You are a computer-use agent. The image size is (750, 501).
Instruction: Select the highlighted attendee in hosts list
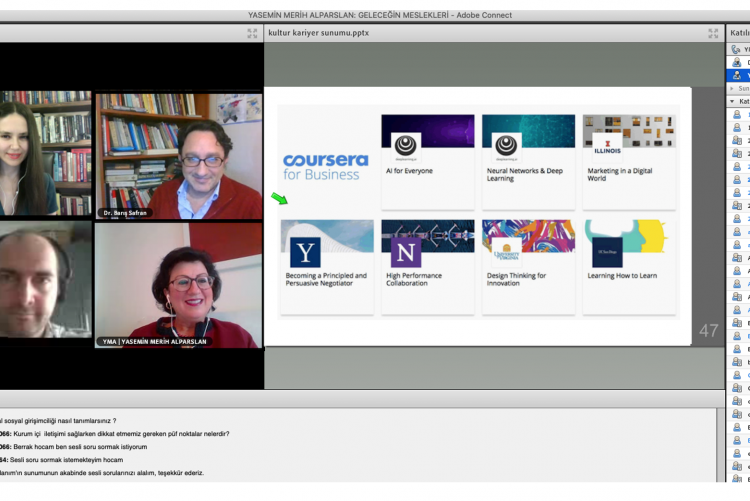point(738,75)
